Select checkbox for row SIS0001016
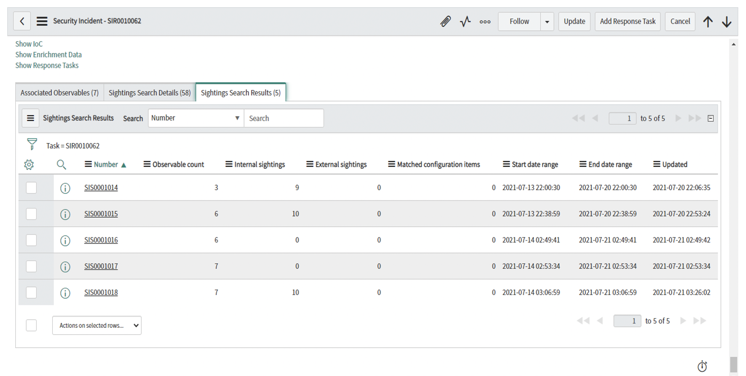Image resolution: width=746 pixels, height=376 pixels. pyautogui.click(x=31, y=240)
